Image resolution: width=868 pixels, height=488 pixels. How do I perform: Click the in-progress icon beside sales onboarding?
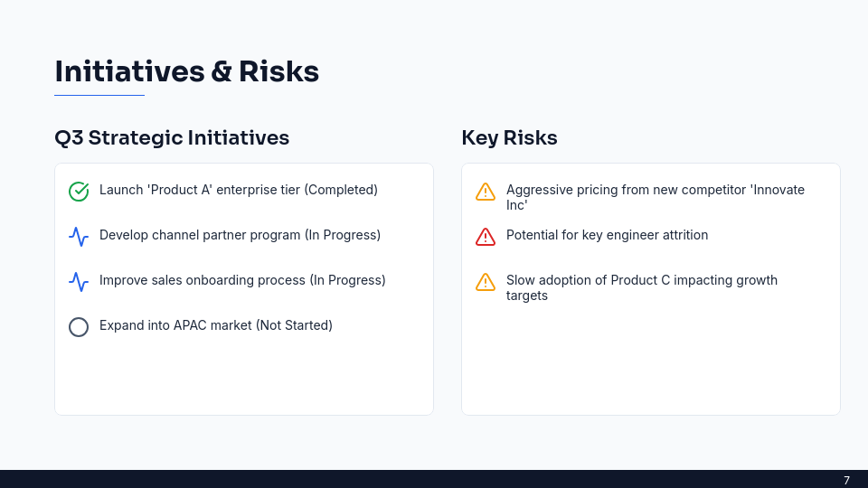79,282
